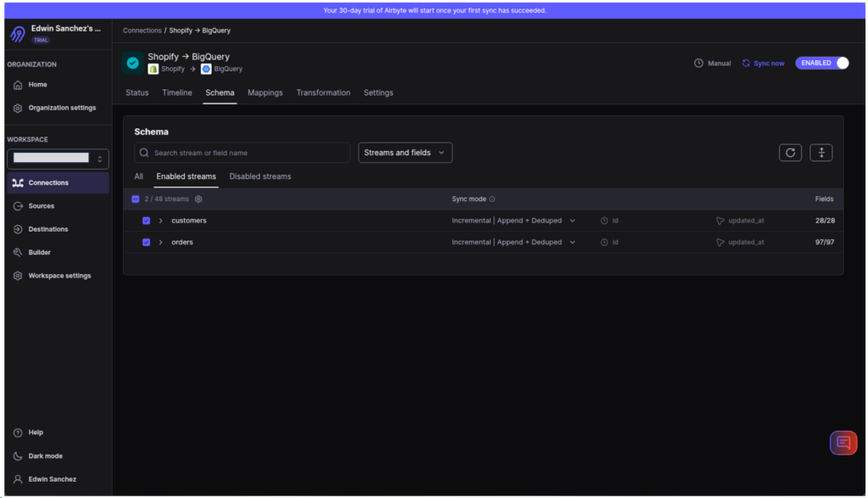Viewport: 868px width, 498px height.
Task: Open the support chat widget
Action: (843, 443)
